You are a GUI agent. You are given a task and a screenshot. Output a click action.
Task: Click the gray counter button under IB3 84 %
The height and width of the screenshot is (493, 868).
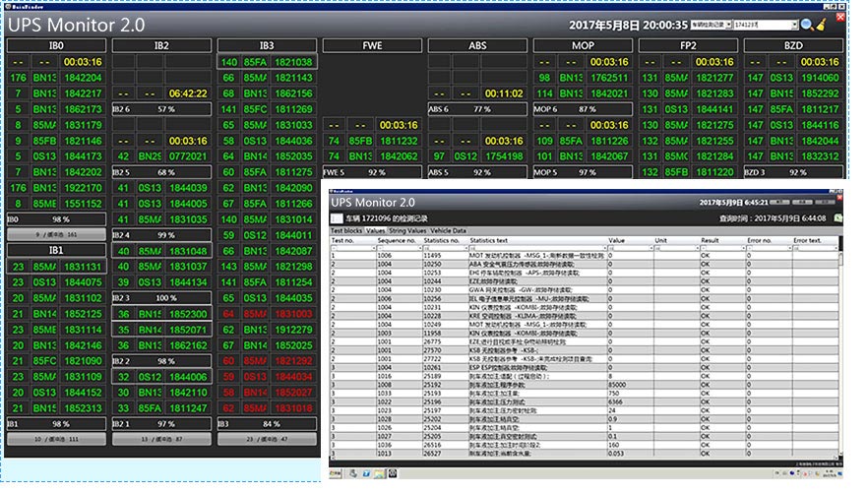(x=267, y=439)
